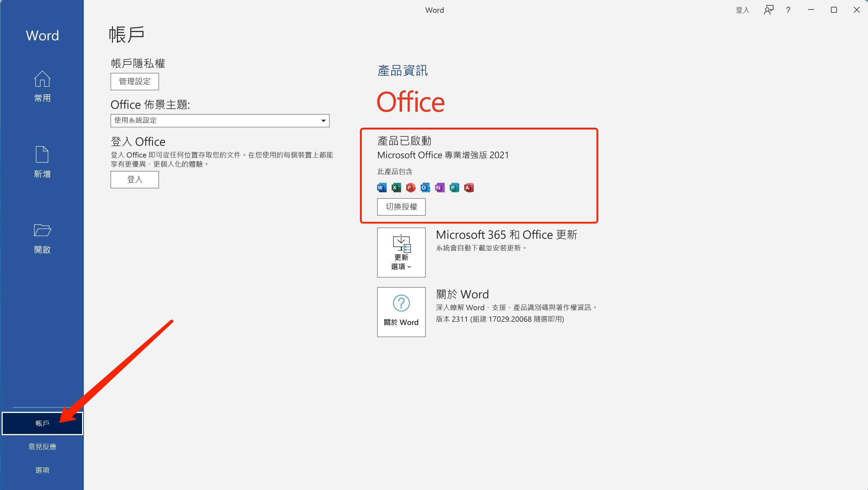868x490 pixels.
Task: Click the Publisher app icon in product list
Action: coord(454,188)
